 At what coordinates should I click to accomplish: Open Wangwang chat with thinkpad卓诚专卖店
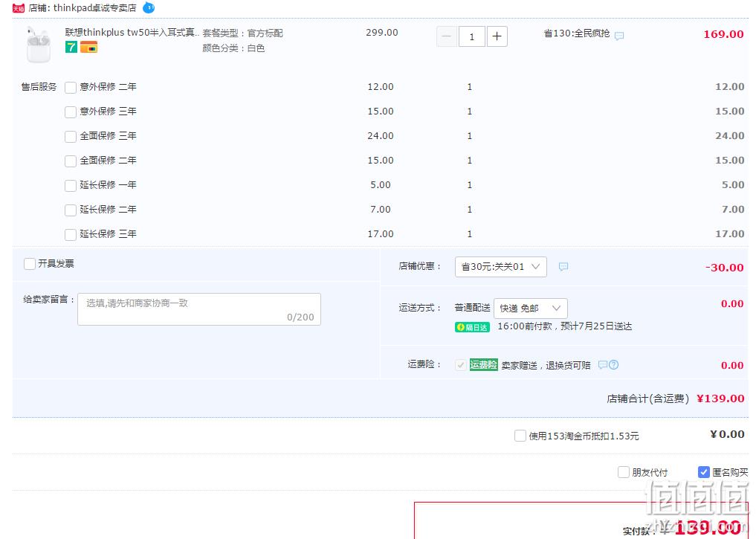click(x=149, y=7)
